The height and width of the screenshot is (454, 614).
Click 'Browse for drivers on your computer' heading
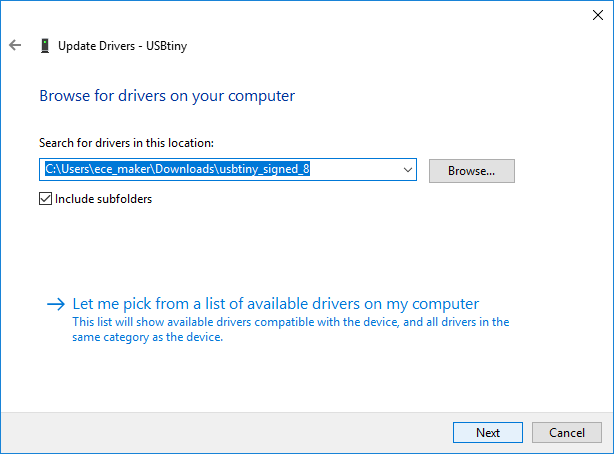coord(167,96)
